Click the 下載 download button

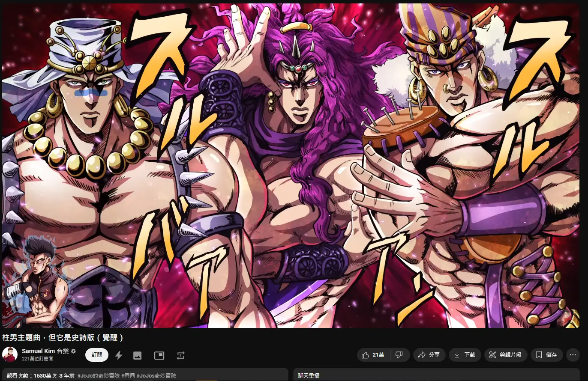(x=465, y=355)
